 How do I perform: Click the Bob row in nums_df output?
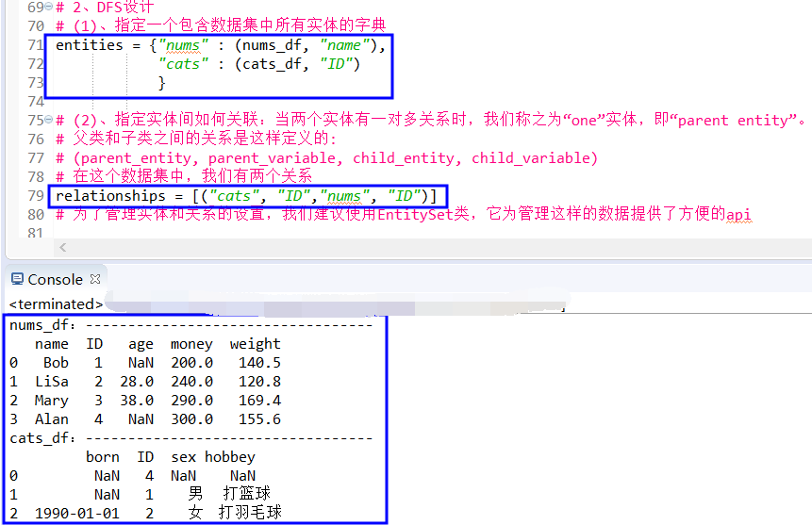coord(145,363)
